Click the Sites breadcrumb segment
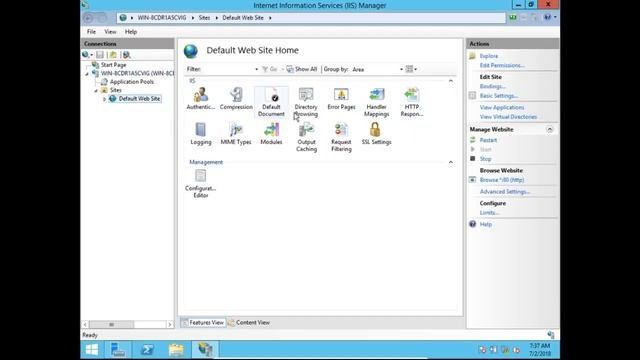The image size is (640, 360). [x=204, y=18]
